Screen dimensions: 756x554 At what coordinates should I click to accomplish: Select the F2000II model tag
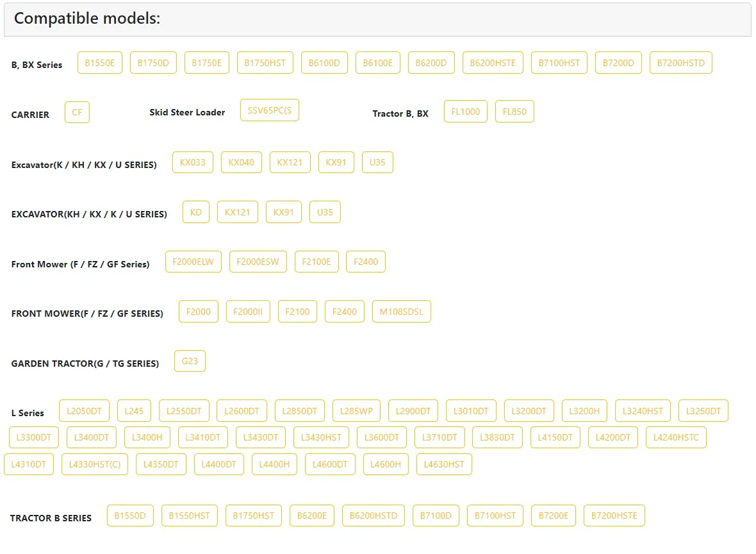(x=249, y=312)
